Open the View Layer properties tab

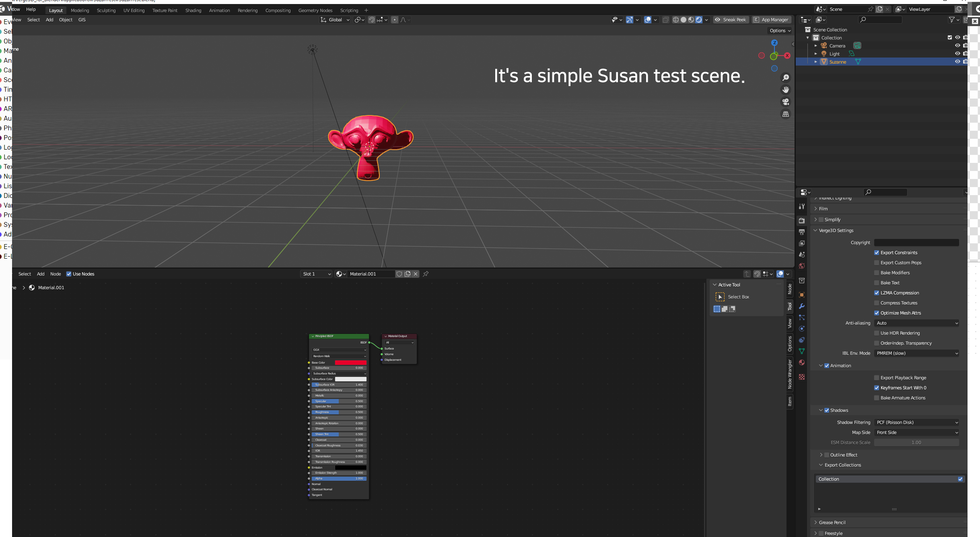802,243
